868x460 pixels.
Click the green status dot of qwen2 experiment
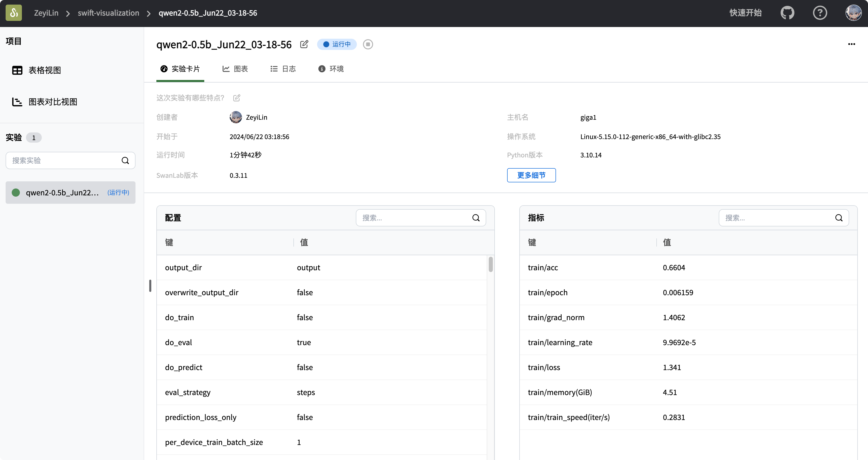16,192
